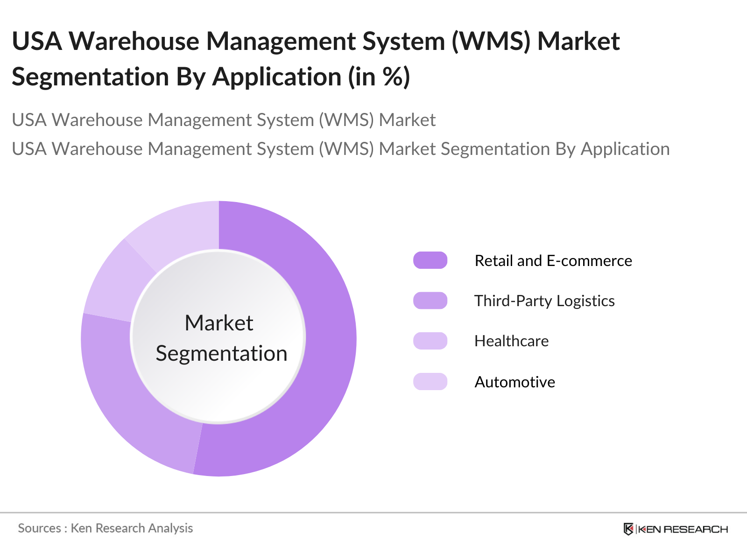Select the Retail and E-commerce legend swatch
747x560 pixels.
430,260
